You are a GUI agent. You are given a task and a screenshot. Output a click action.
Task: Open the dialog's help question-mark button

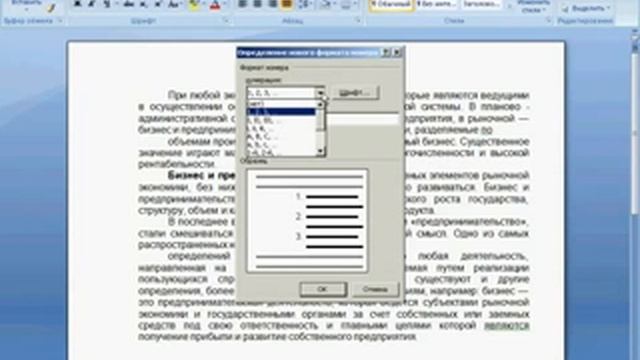pos(385,52)
